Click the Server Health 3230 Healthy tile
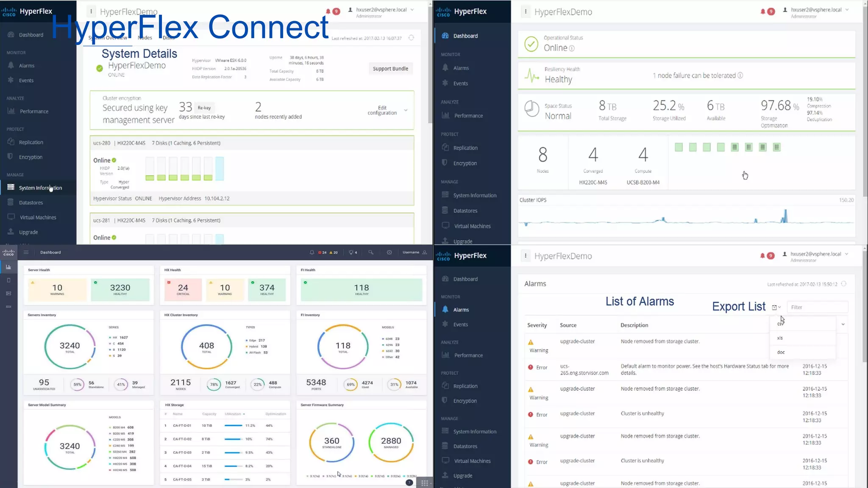 (x=120, y=289)
